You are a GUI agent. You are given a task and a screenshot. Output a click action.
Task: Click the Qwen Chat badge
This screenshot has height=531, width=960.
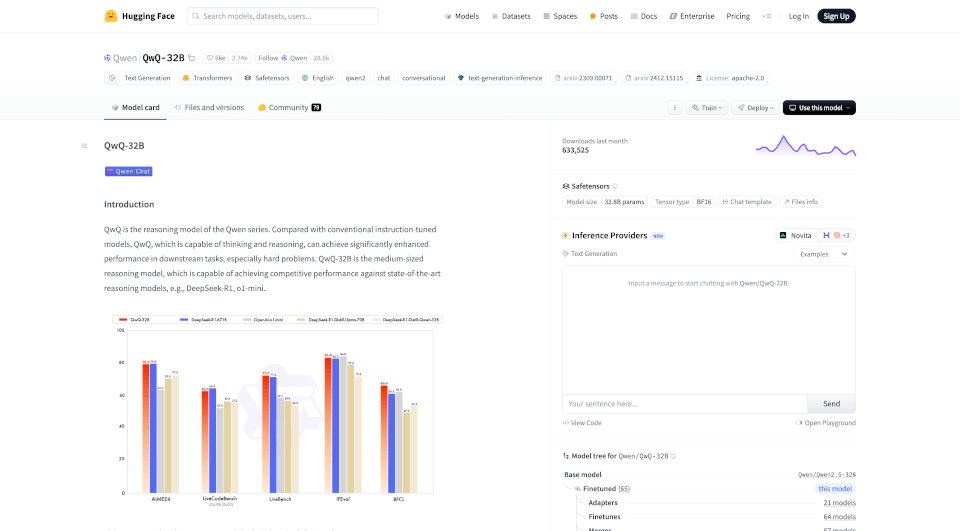click(x=129, y=171)
